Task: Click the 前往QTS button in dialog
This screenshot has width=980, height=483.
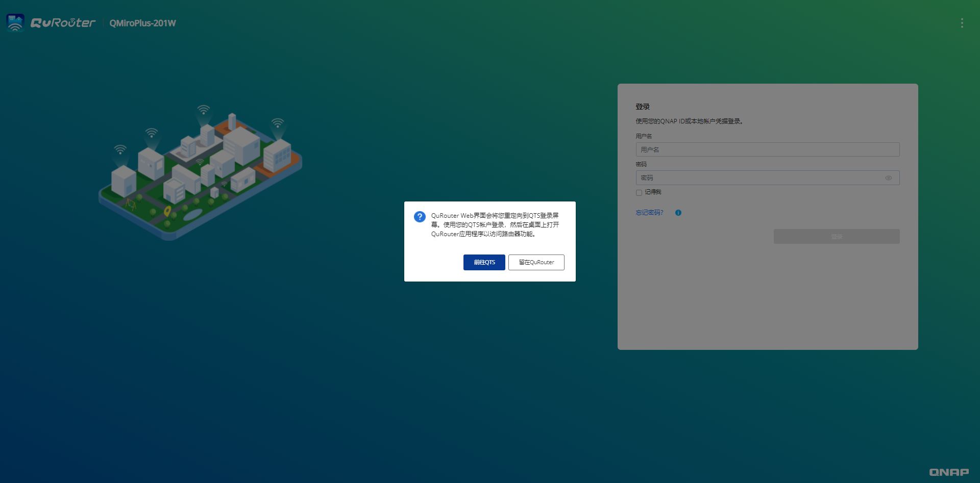Action: [x=484, y=262]
